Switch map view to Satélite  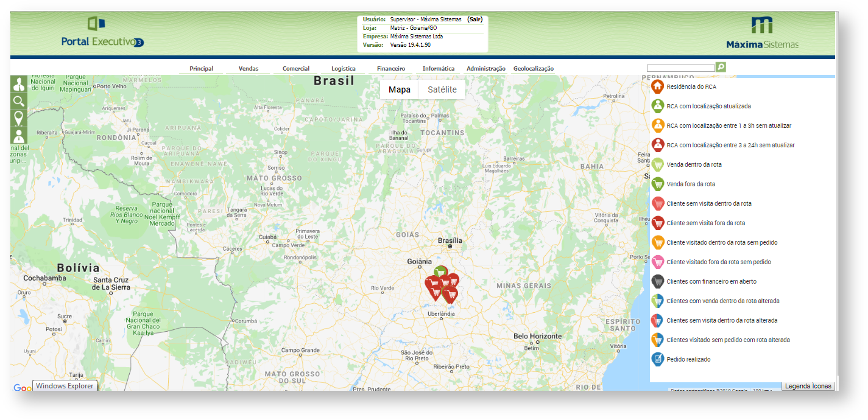click(442, 89)
